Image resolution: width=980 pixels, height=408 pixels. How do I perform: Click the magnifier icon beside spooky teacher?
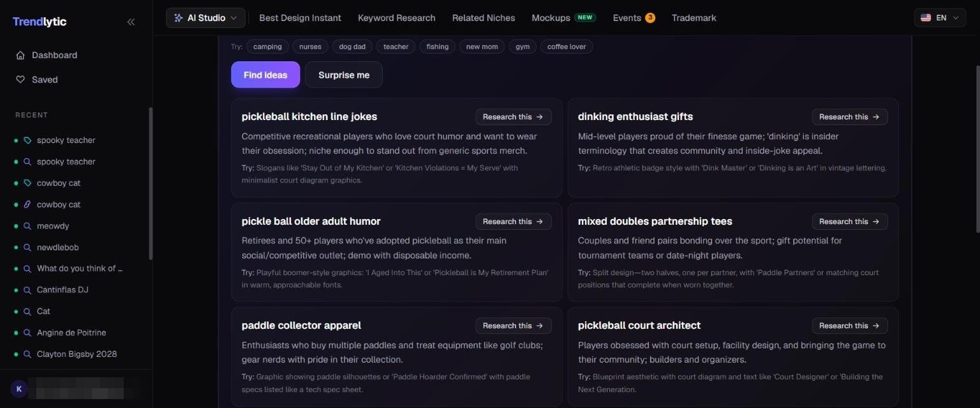[x=27, y=162]
